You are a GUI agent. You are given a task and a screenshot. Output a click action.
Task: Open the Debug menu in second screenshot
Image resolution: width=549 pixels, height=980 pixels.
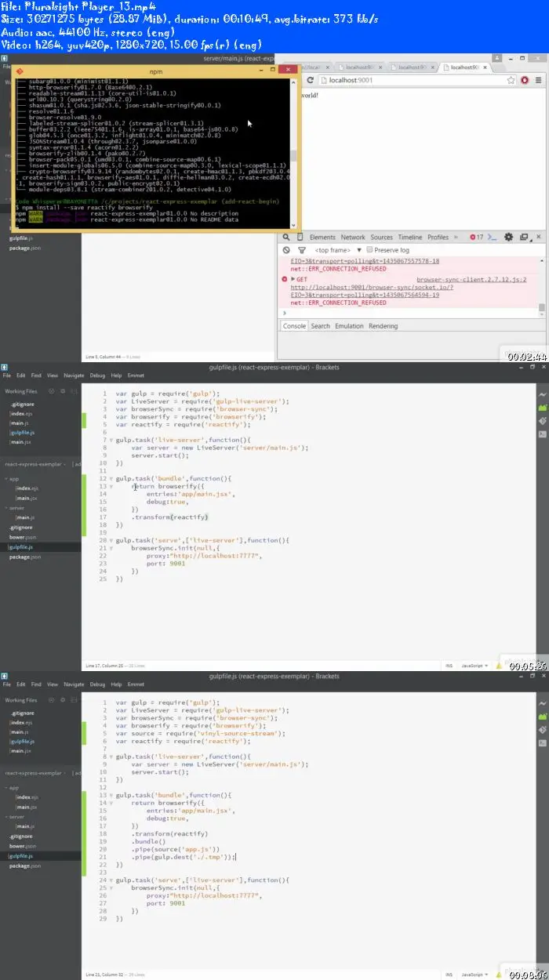(97, 376)
